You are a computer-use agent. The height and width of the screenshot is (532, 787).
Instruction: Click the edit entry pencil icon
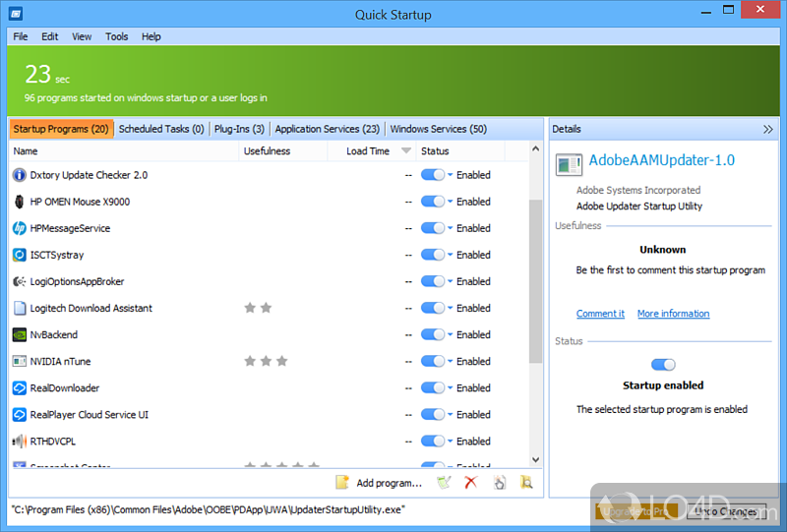[444, 482]
